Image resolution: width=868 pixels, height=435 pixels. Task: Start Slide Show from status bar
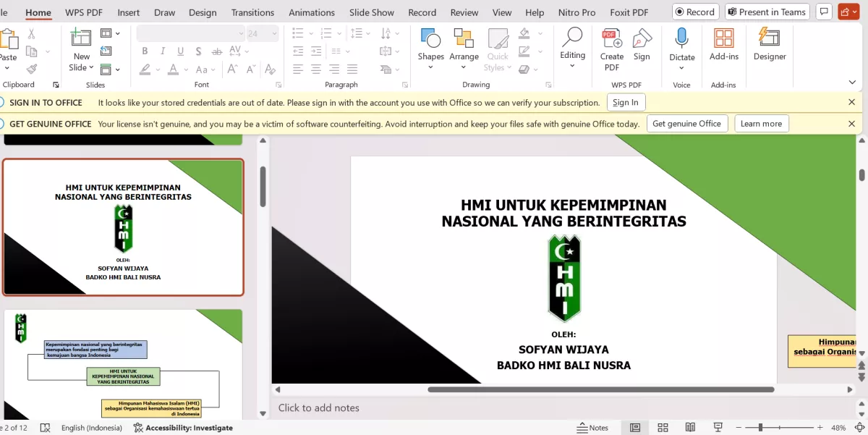[x=718, y=428]
